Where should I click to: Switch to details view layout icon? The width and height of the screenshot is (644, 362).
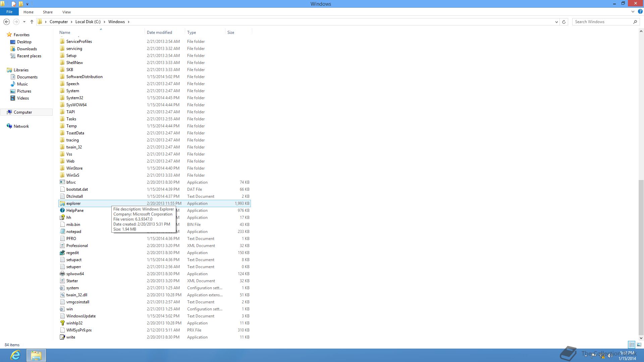coord(632,345)
